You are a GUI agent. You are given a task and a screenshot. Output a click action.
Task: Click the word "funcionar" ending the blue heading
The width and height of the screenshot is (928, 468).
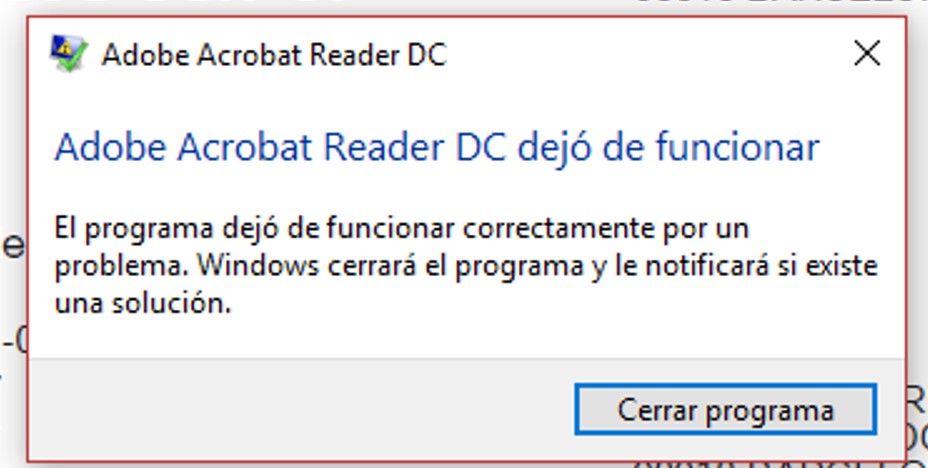pyautogui.click(x=737, y=147)
